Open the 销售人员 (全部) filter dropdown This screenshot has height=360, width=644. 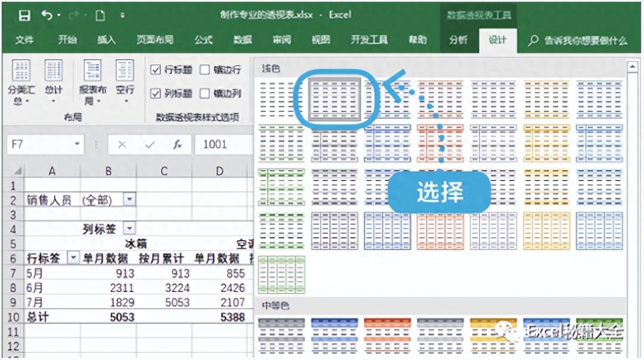tap(129, 199)
